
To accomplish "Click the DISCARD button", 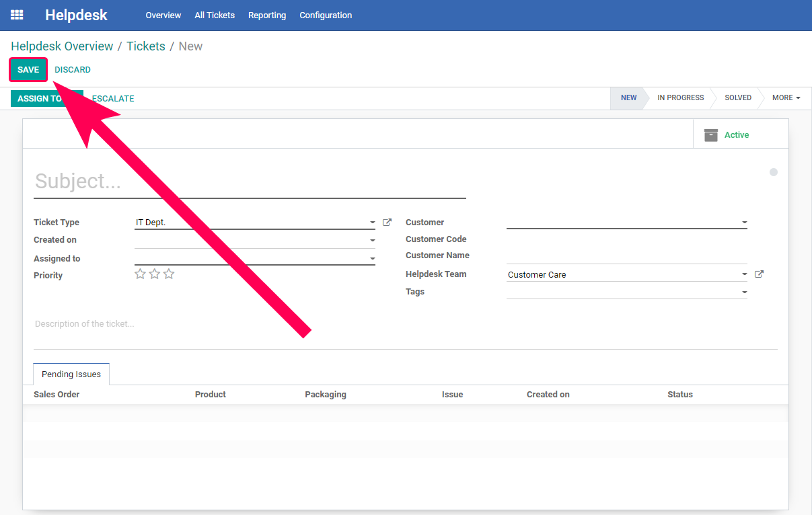I will click(x=73, y=70).
